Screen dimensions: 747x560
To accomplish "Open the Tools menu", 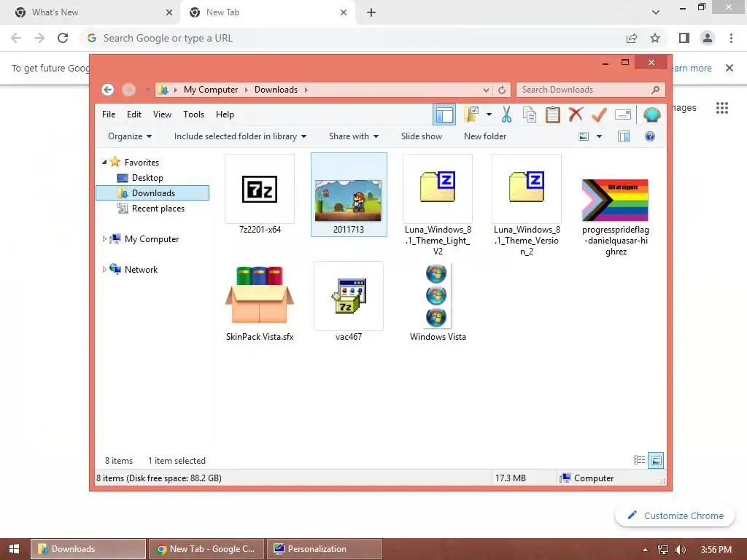I will 193,114.
